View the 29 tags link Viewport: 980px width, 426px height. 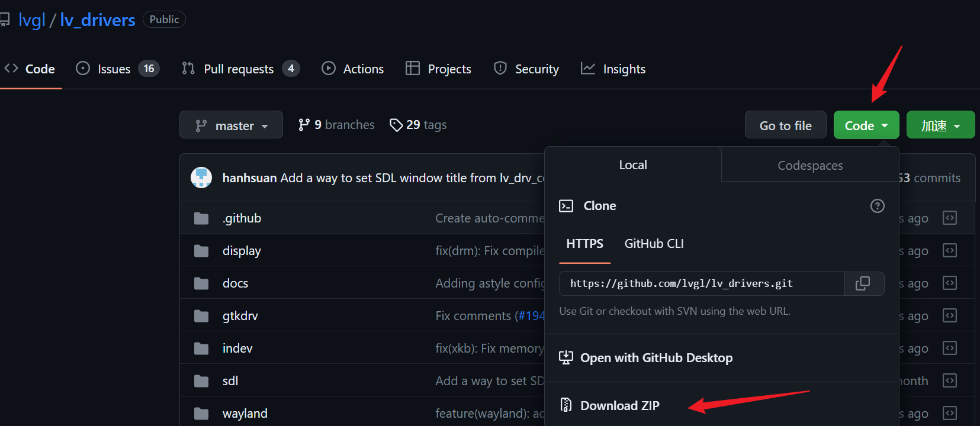418,125
